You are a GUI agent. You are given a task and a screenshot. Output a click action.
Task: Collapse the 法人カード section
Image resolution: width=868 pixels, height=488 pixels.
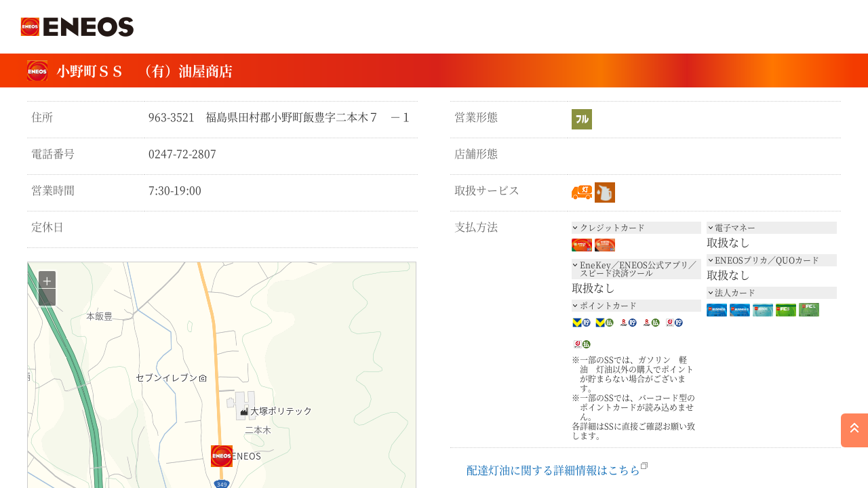click(x=771, y=293)
